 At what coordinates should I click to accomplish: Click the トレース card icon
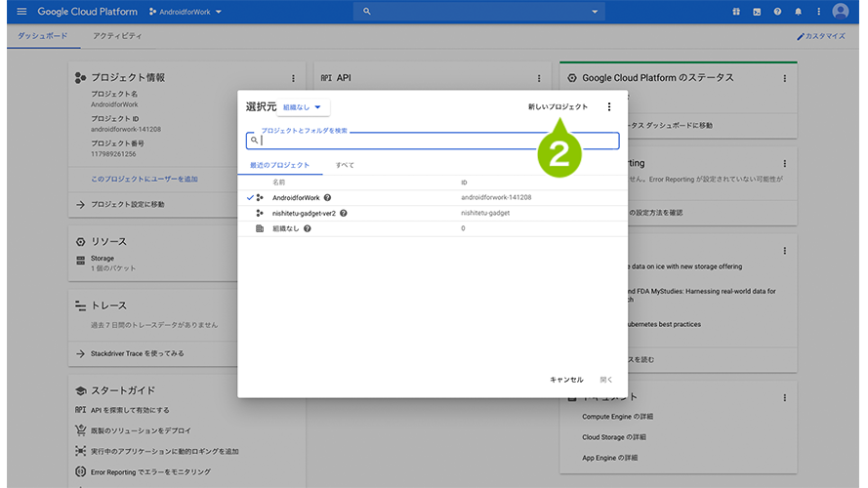80,305
